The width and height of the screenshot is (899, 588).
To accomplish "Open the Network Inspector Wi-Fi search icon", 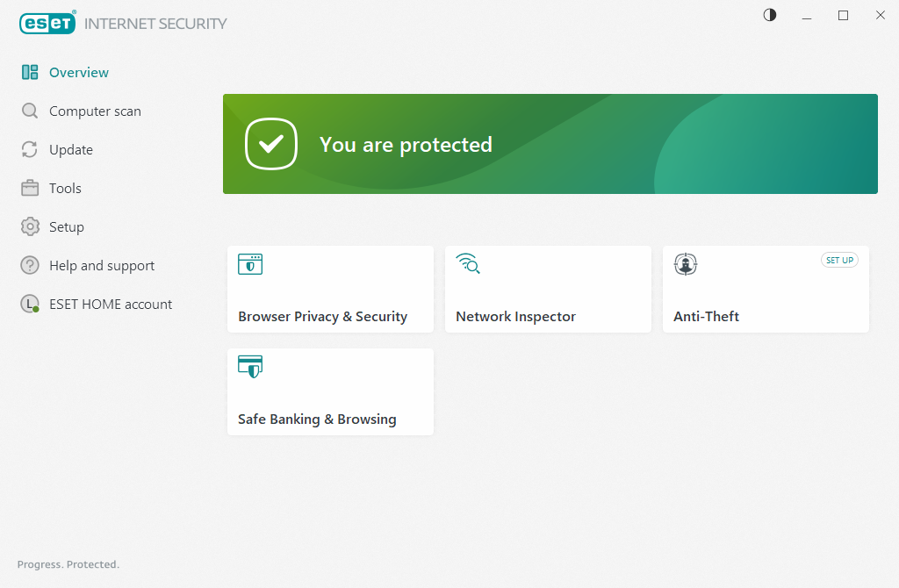I will click(468, 263).
